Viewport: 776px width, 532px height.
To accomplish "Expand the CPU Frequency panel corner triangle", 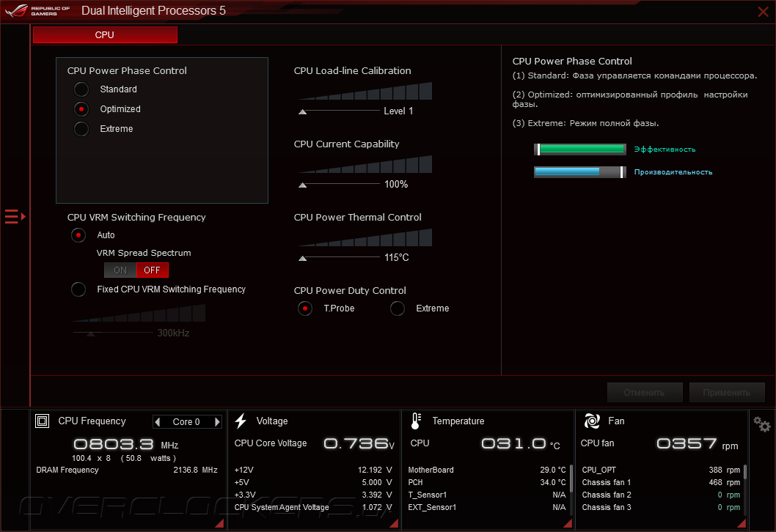I will (219, 523).
